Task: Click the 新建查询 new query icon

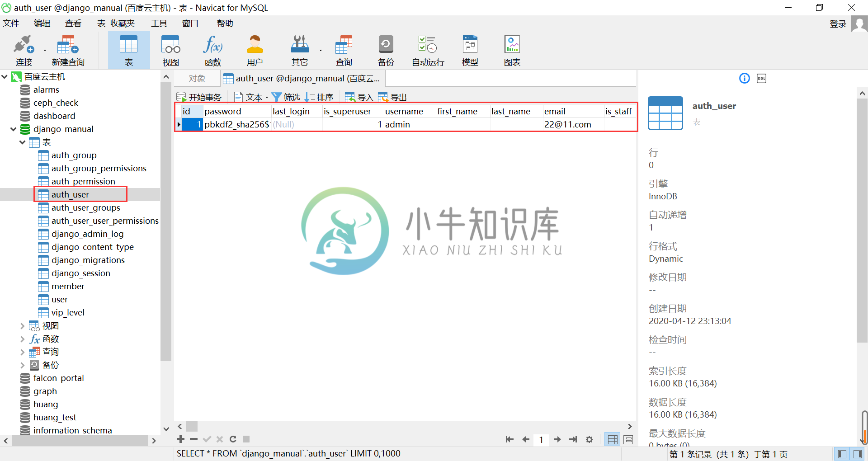Action: click(68, 50)
